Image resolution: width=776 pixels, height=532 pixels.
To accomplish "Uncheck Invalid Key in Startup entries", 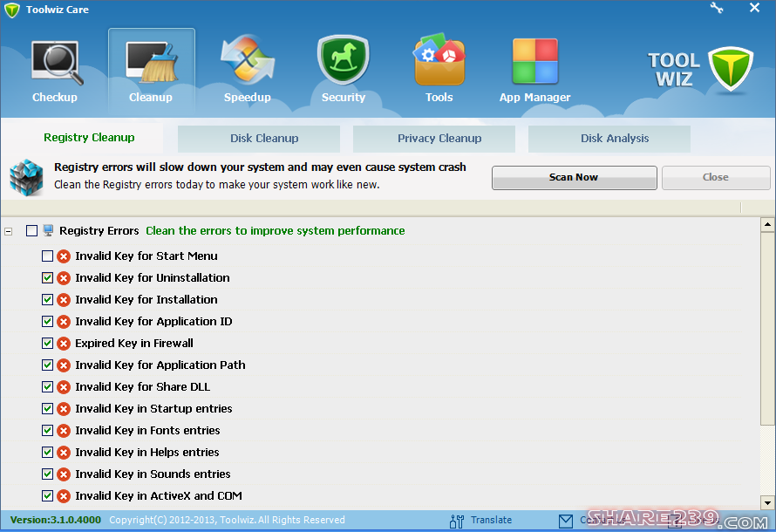I will tap(47, 408).
